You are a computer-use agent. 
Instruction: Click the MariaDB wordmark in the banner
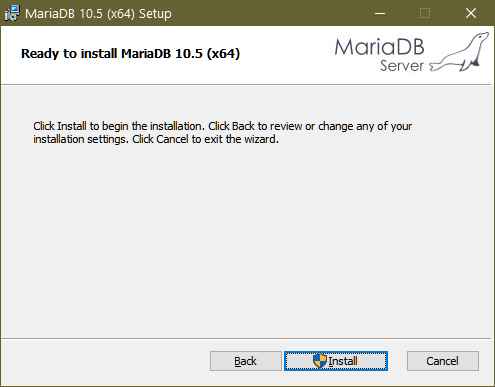[379, 47]
